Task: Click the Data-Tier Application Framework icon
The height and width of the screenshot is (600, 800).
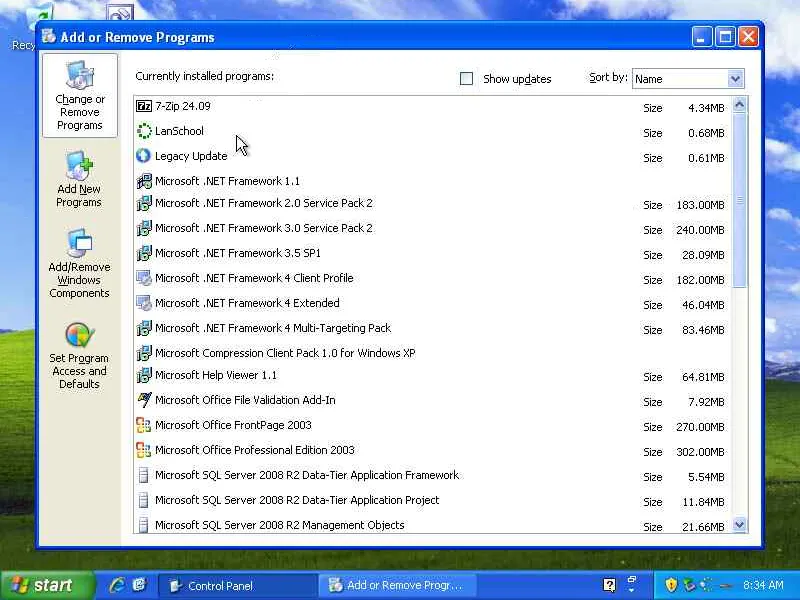Action: (x=143, y=475)
